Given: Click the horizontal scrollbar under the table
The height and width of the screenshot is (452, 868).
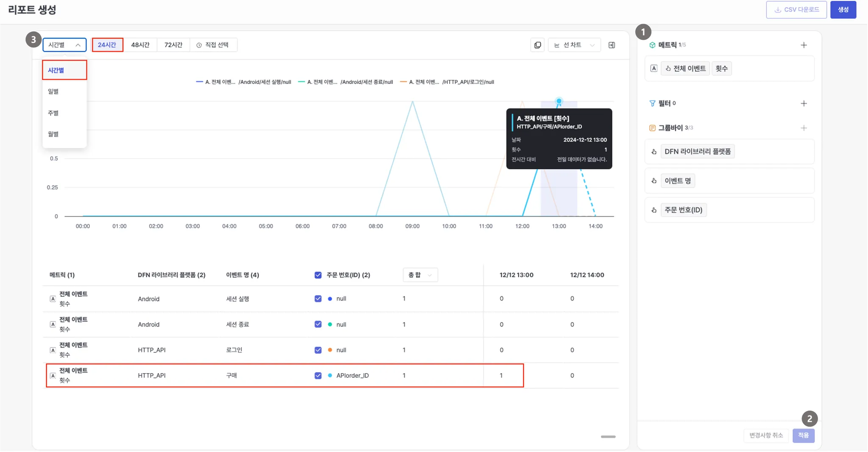Looking at the screenshot, I should [608, 437].
